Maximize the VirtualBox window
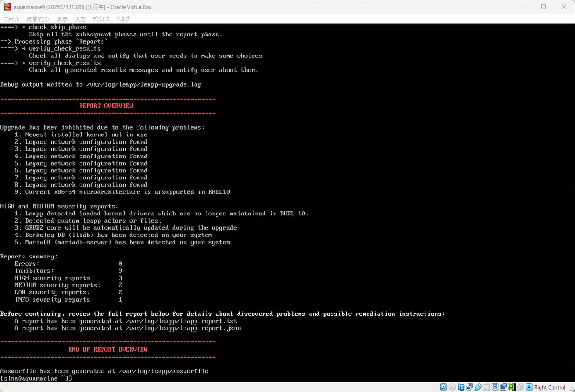Image resolution: width=575 pixels, height=392 pixels. [543, 7]
